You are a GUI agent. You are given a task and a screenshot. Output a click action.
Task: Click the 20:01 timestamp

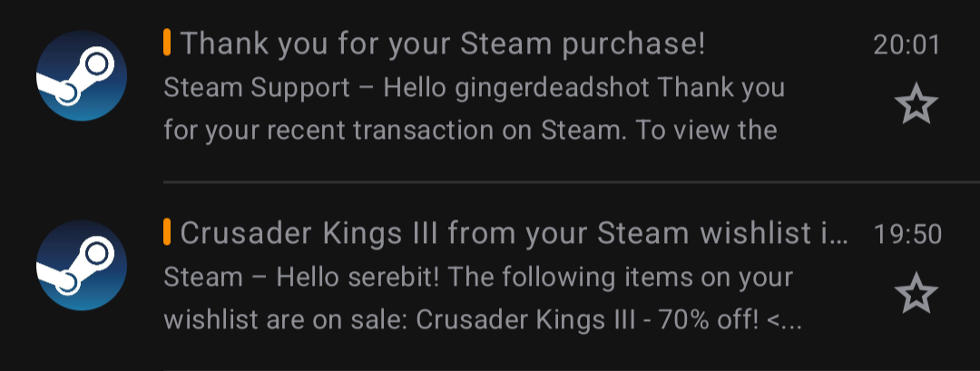point(906,44)
